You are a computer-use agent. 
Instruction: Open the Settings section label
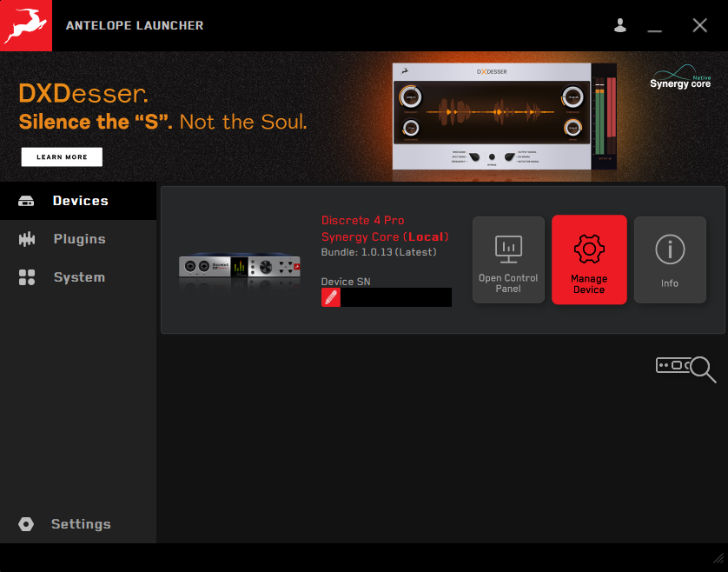(81, 524)
